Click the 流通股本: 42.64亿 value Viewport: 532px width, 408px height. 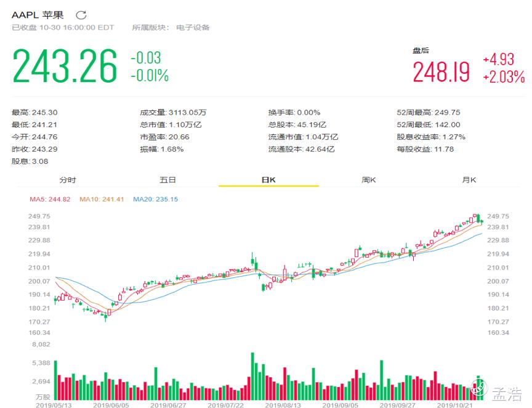tap(301, 149)
